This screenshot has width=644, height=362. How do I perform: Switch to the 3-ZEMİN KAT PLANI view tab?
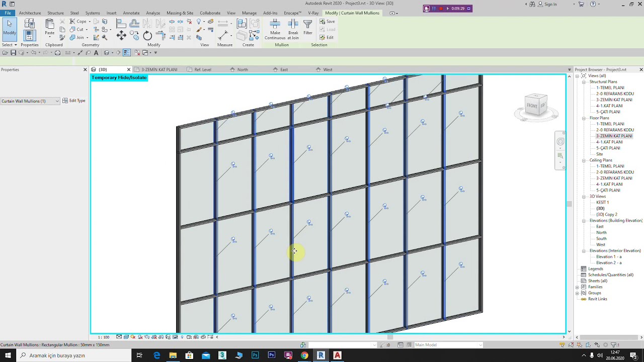coord(159,69)
